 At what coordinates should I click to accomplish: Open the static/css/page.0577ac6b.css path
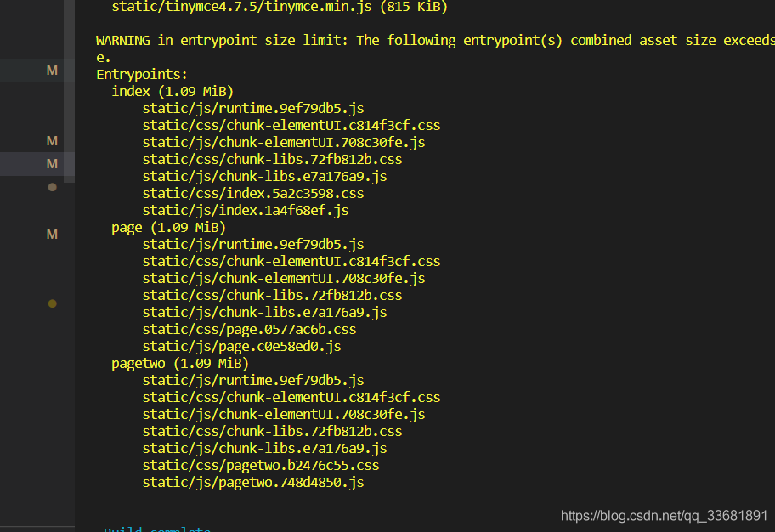click(x=249, y=329)
